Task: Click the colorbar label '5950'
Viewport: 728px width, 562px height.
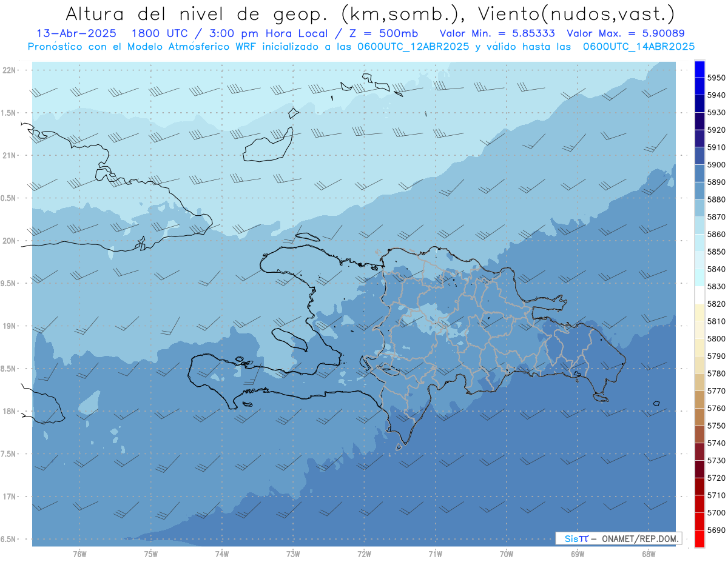Action: (716, 78)
